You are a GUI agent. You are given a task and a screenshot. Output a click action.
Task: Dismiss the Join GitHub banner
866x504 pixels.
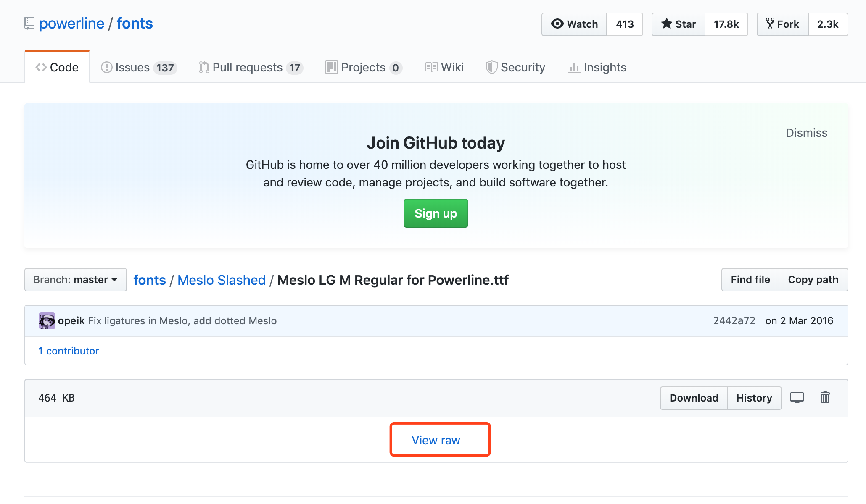click(x=806, y=133)
